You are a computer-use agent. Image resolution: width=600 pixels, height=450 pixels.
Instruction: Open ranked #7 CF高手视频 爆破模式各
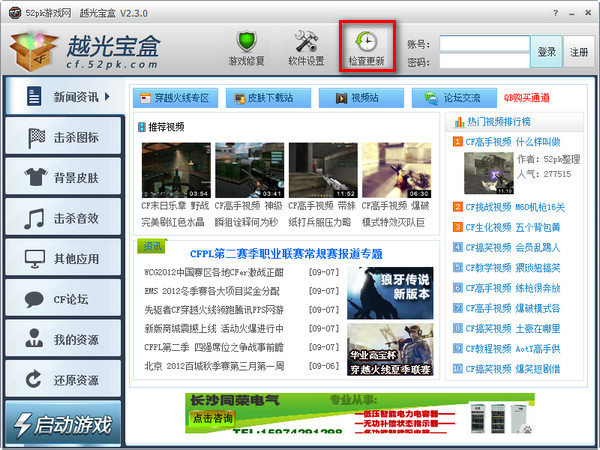pyautogui.click(x=513, y=308)
